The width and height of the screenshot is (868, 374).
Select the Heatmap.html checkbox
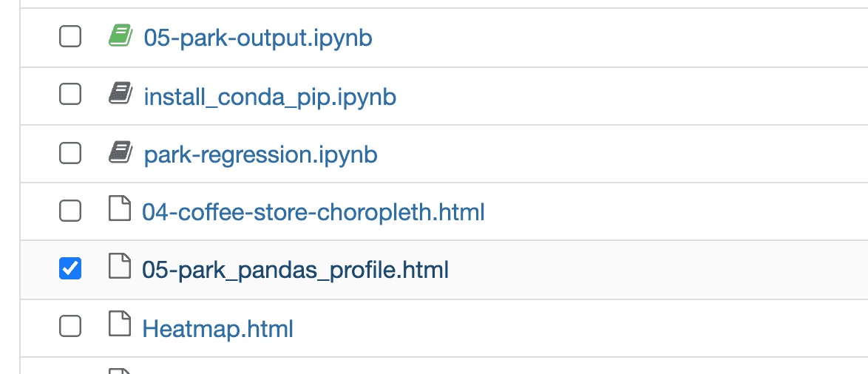point(70,326)
